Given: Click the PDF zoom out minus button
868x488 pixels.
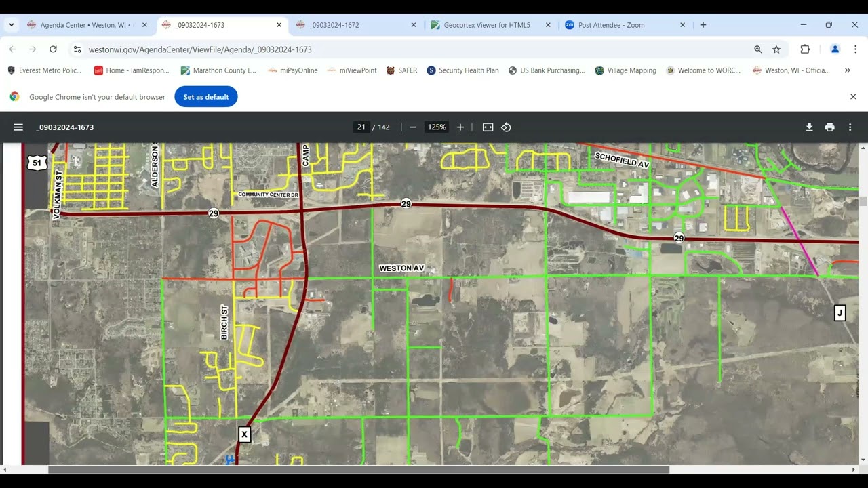Looking at the screenshot, I should (x=412, y=127).
